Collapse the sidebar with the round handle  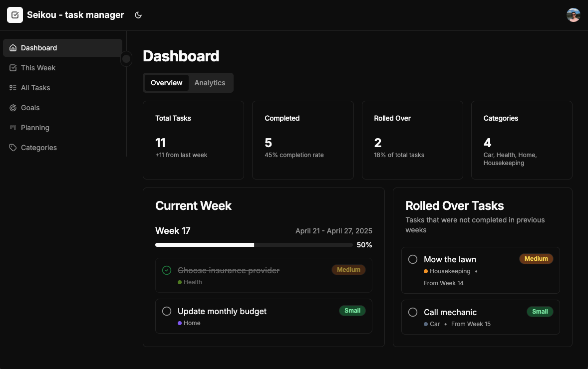[x=126, y=59]
